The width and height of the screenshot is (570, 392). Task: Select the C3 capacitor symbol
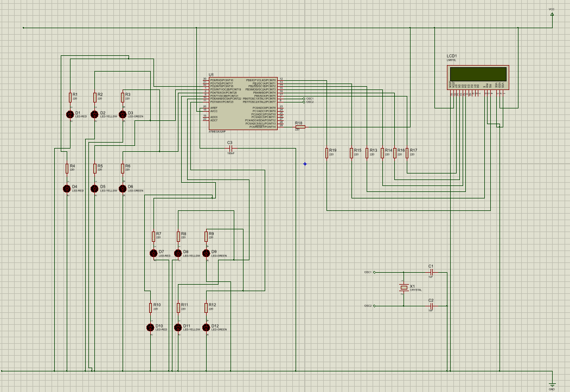coord(230,148)
